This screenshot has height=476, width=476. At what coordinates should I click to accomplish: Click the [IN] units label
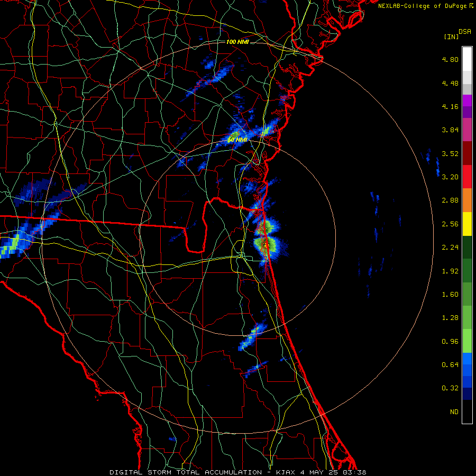[451, 36]
